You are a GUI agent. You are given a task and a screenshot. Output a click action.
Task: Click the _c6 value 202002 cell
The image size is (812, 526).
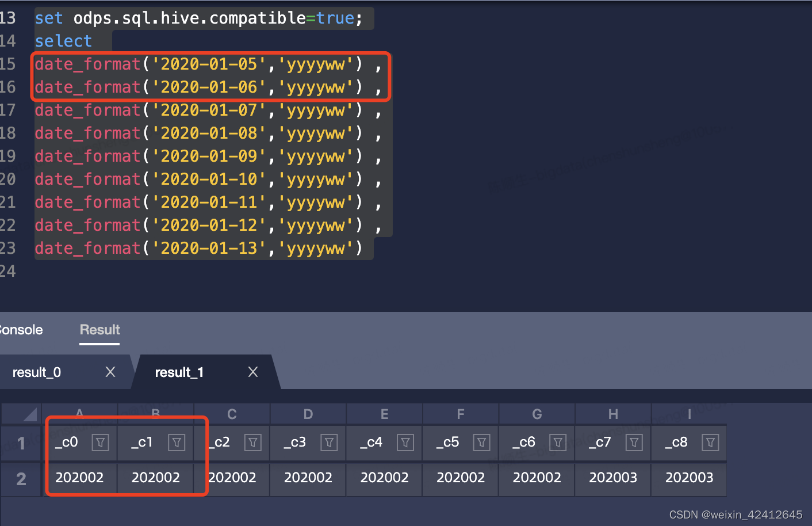537,478
